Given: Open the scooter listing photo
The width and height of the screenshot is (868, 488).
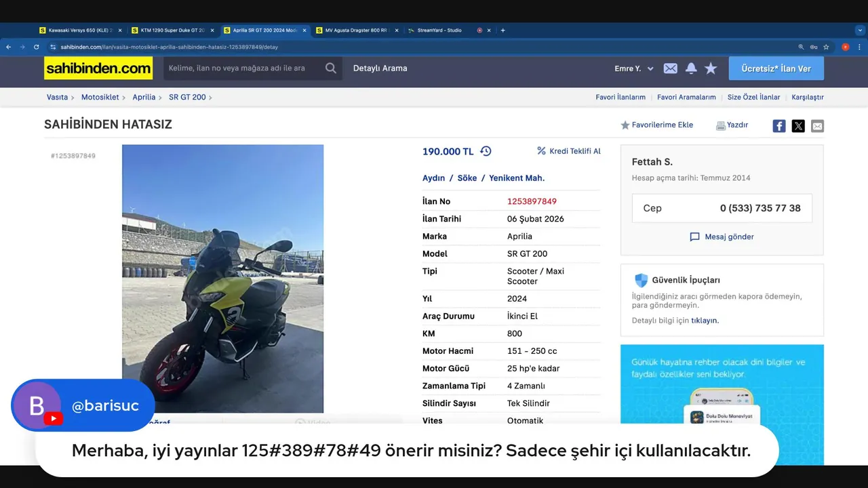Looking at the screenshot, I should (222, 279).
